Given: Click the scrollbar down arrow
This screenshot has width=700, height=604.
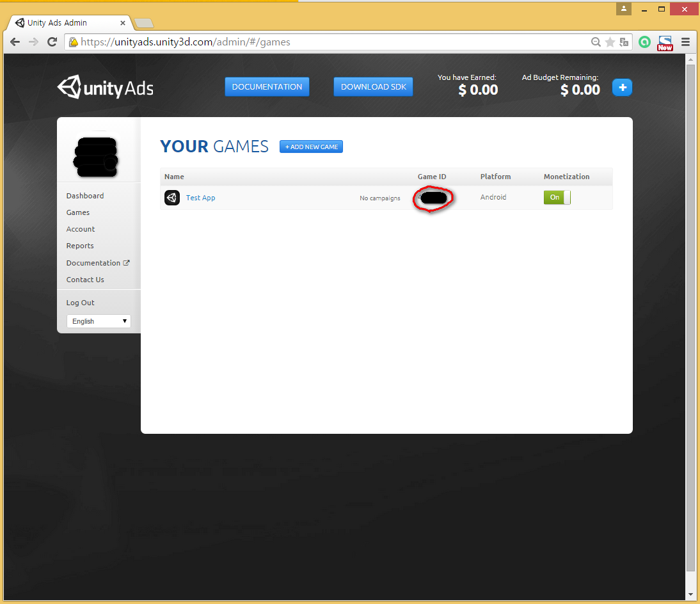Looking at the screenshot, I should point(690,594).
